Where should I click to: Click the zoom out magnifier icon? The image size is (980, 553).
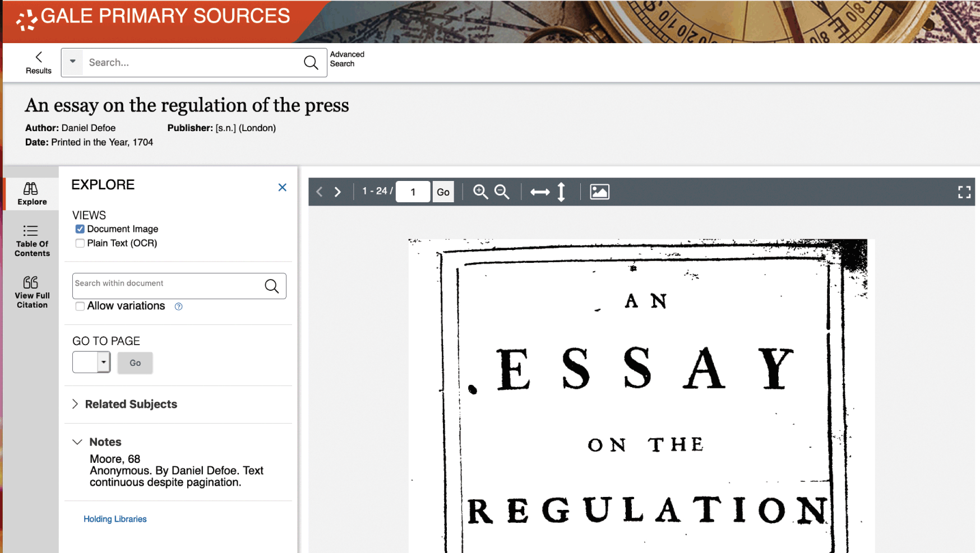(502, 192)
